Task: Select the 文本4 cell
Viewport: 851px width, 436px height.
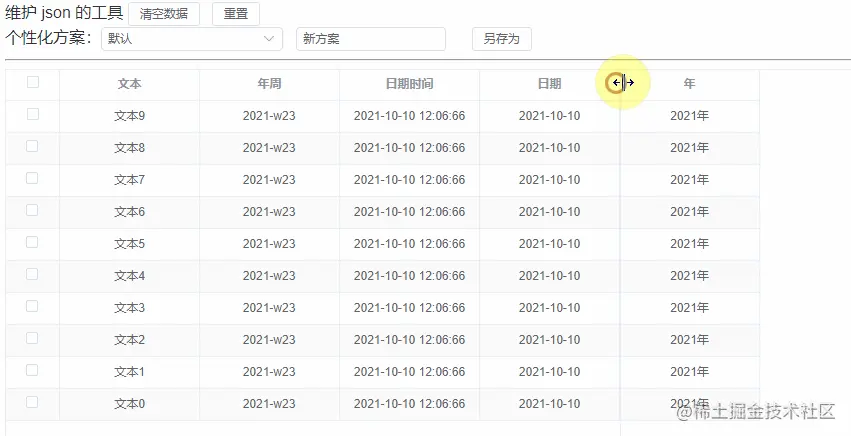Action: 129,276
